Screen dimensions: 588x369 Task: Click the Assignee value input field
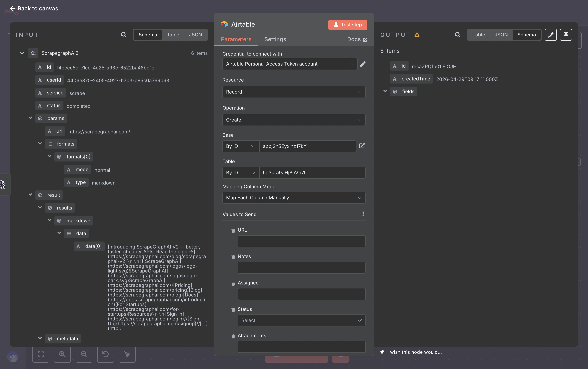click(301, 294)
